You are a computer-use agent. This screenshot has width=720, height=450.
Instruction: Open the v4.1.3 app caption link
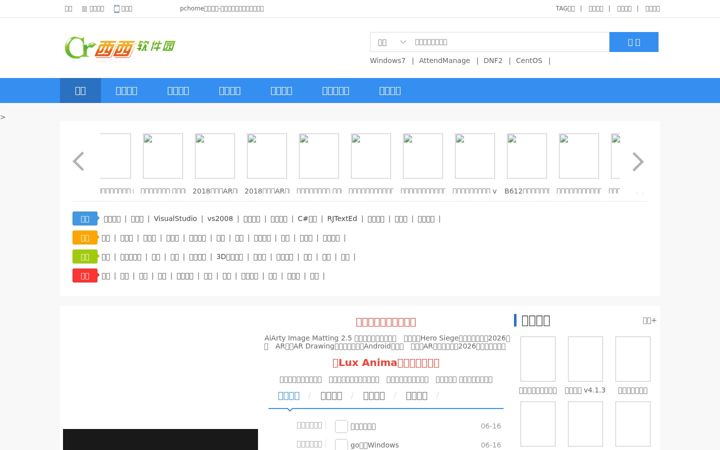click(585, 390)
